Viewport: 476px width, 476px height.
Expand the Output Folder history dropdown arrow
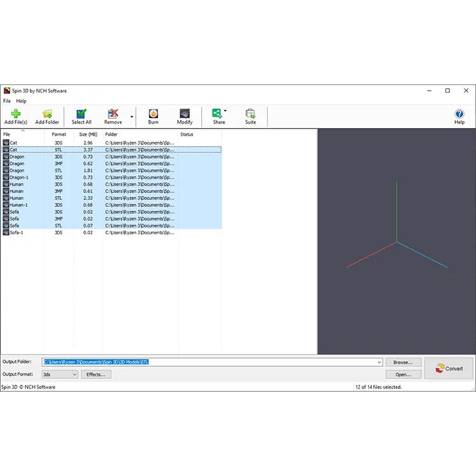point(379,362)
